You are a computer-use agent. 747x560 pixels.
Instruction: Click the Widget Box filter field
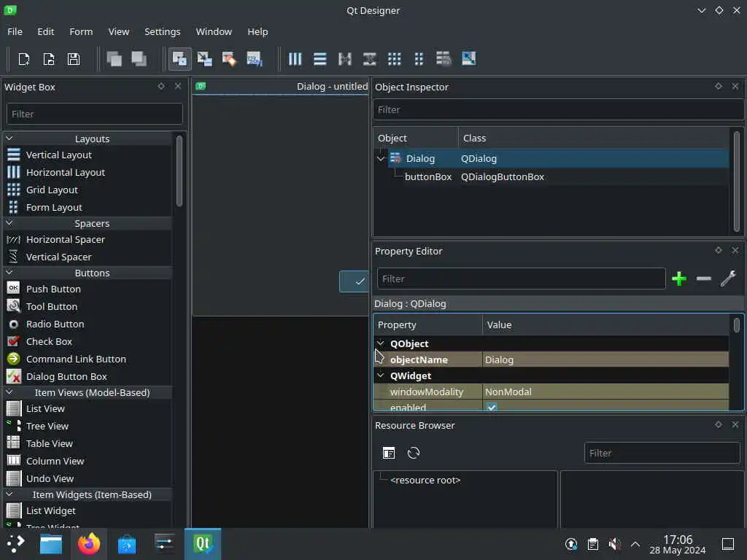pyautogui.click(x=94, y=114)
